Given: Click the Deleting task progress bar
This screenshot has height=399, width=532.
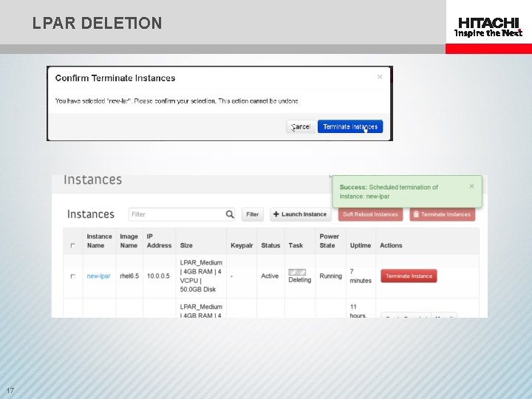Looking at the screenshot, I should [x=297, y=272].
